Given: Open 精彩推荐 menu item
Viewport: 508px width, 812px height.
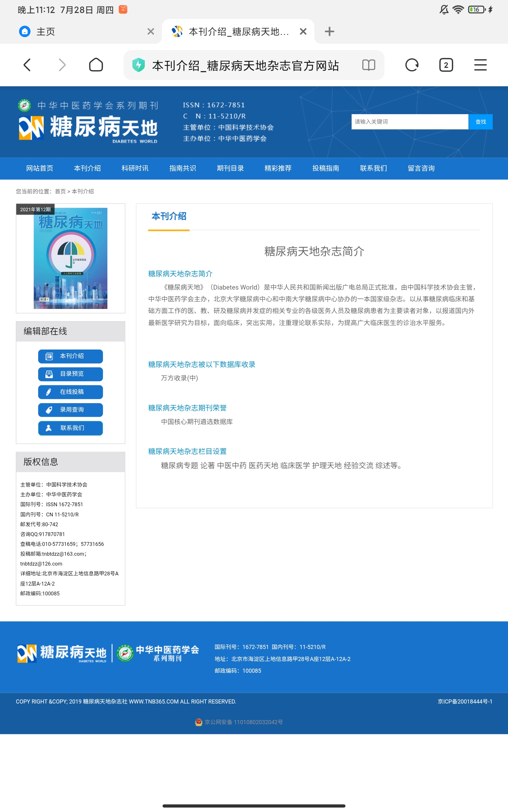Looking at the screenshot, I should coord(278,168).
